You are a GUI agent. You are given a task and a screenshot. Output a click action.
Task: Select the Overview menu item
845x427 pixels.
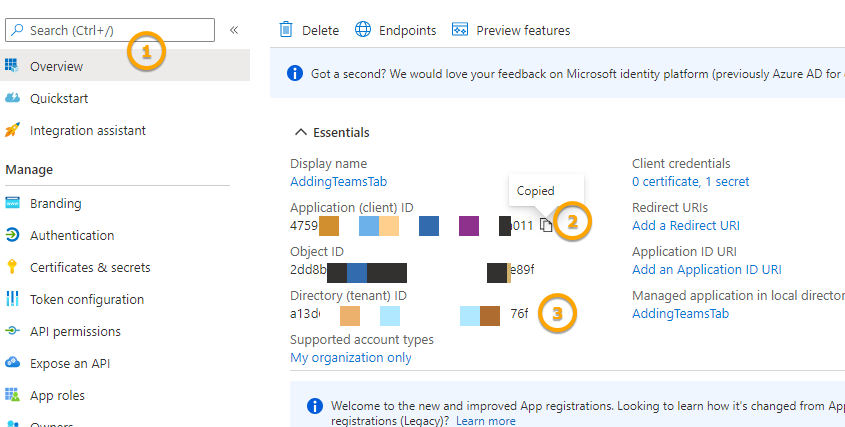[x=56, y=66]
